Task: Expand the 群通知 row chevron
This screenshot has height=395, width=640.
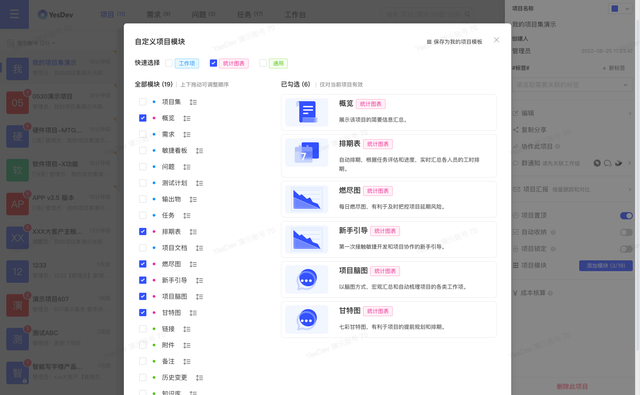Action: click(x=630, y=163)
